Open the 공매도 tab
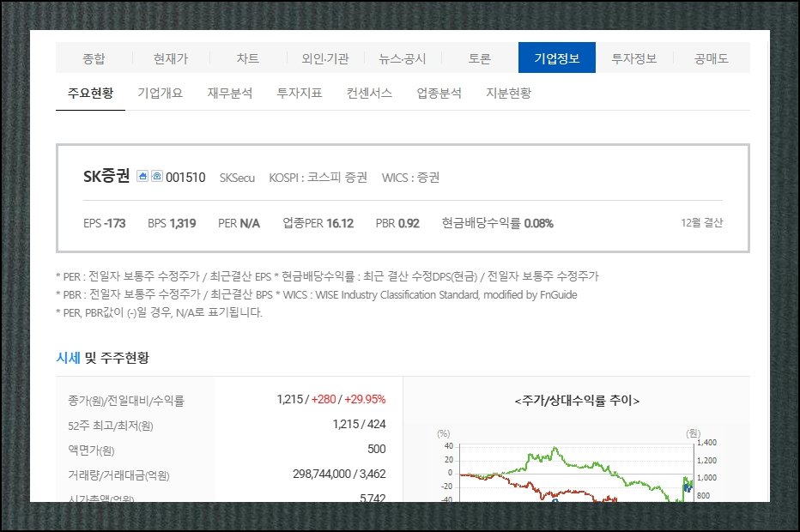Image resolution: width=800 pixels, height=532 pixels. tap(712, 58)
